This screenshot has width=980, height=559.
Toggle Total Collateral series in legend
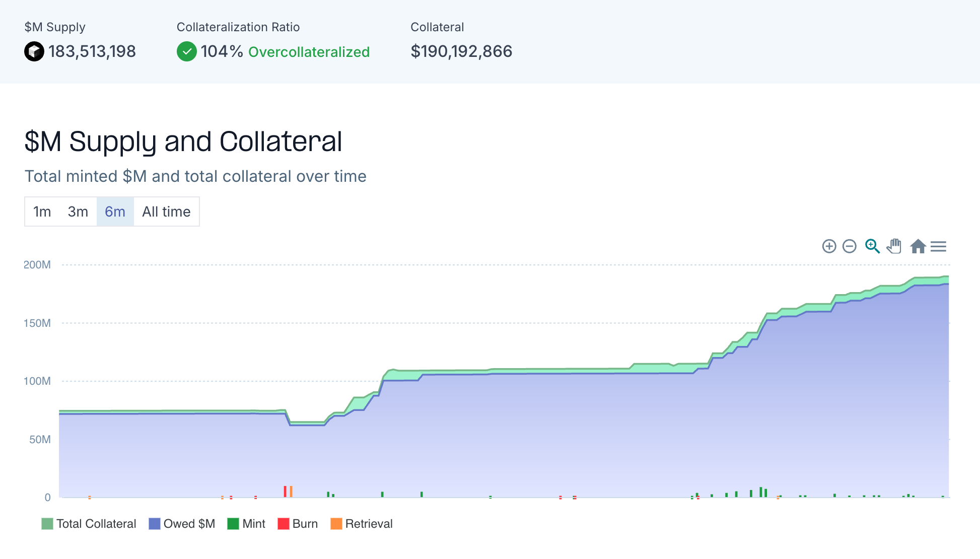[x=96, y=524]
